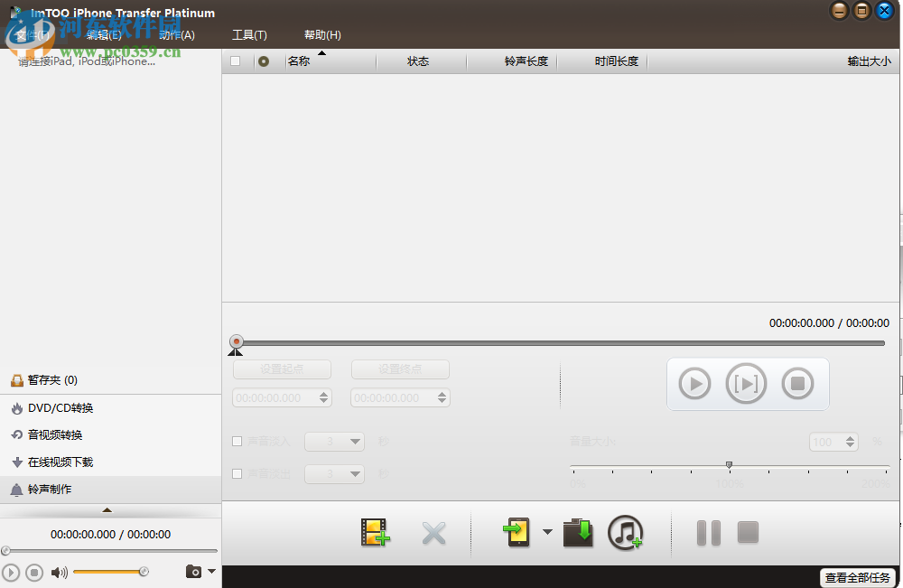Import files using the folder download icon
The image size is (903, 588).
pyautogui.click(x=578, y=533)
